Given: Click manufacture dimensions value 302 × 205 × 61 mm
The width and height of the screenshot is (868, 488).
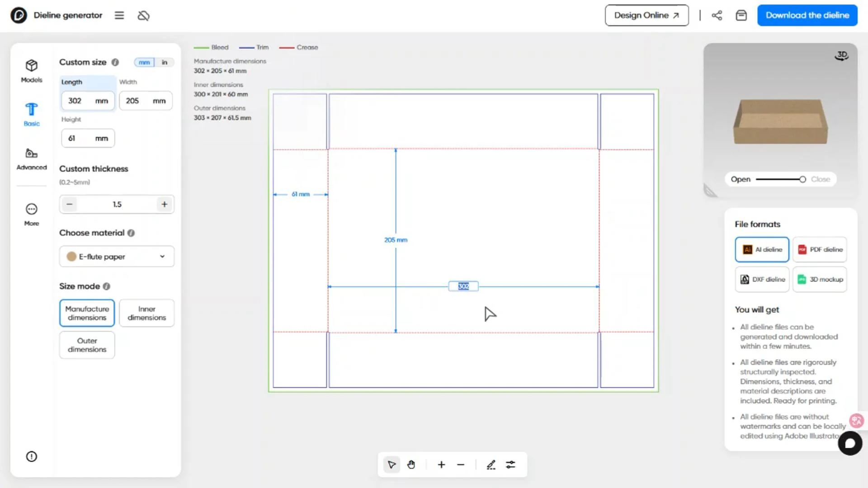Looking at the screenshot, I should tap(220, 71).
